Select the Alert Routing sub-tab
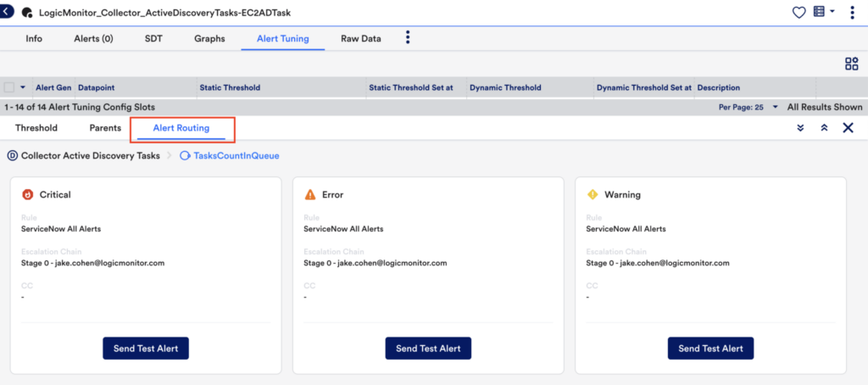Image resolution: width=868 pixels, height=385 pixels. coord(181,128)
